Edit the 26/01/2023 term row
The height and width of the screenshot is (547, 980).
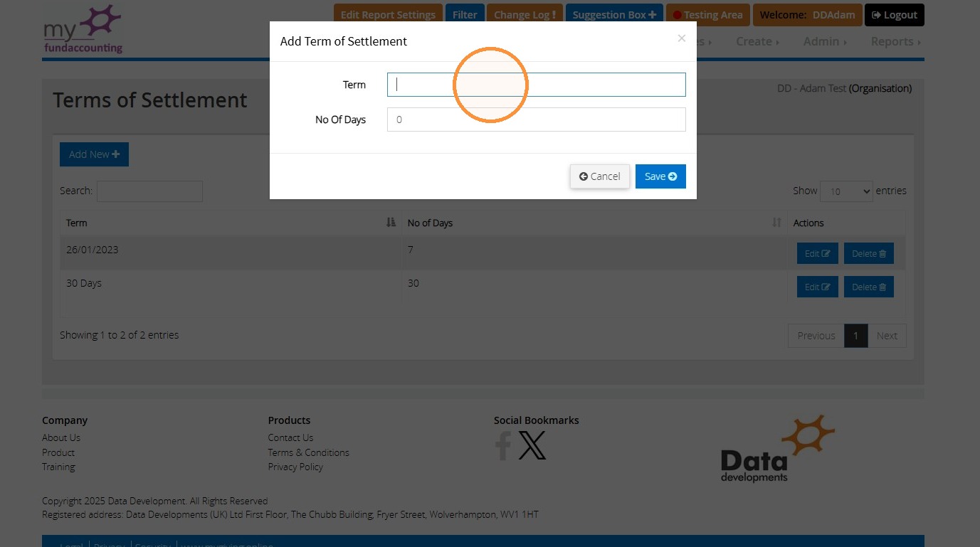tap(818, 253)
